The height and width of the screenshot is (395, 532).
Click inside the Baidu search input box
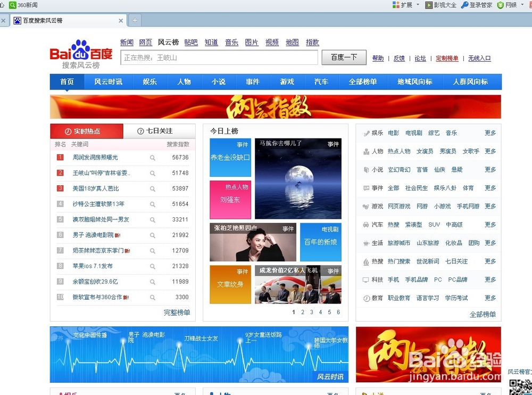[218, 57]
